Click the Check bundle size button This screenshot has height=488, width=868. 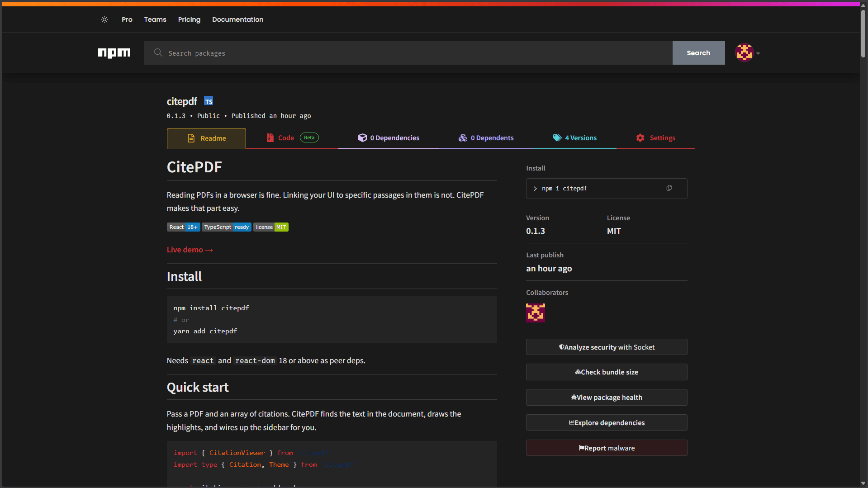[607, 372]
